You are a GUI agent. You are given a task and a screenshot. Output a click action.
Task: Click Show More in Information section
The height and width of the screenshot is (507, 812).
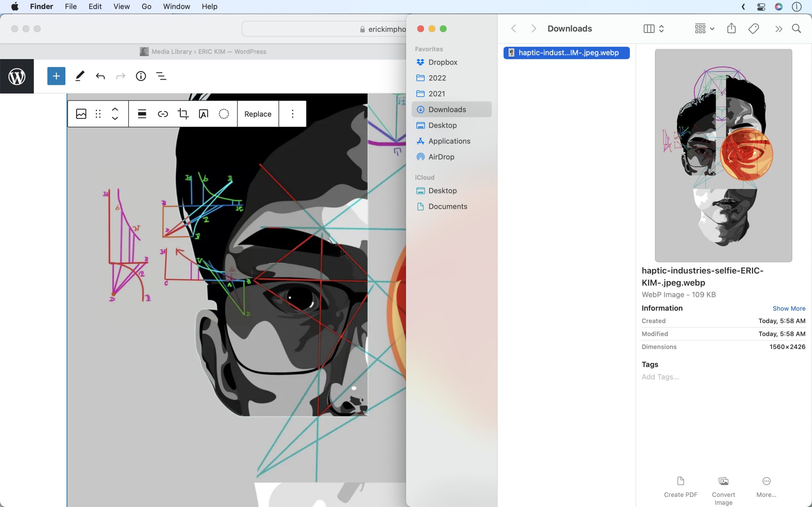(x=789, y=308)
